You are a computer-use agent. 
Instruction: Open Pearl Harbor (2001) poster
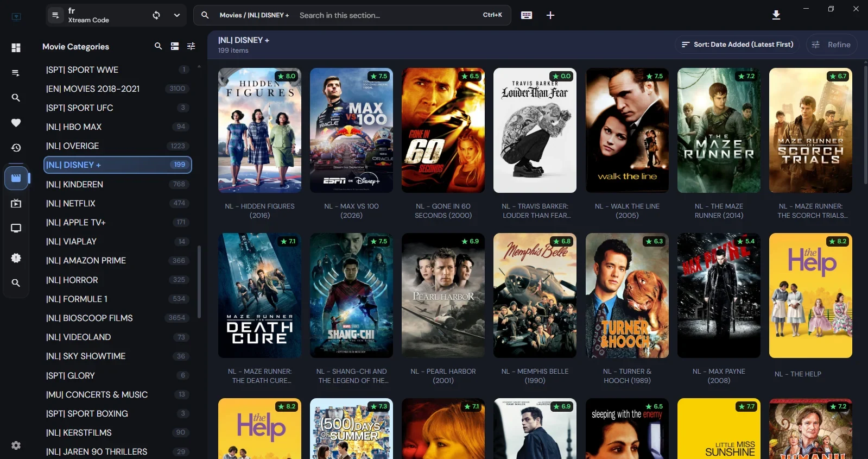pos(443,295)
